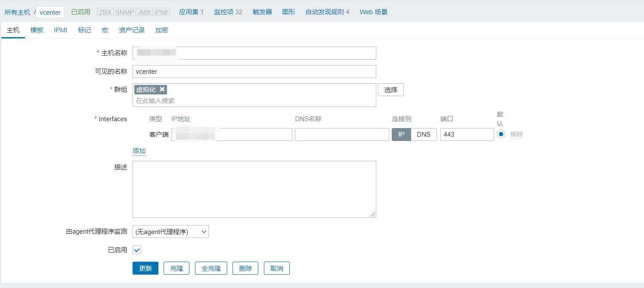
Task: Focus the IP地址 input field
Action: pyautogui.click(x=232, y=135)
